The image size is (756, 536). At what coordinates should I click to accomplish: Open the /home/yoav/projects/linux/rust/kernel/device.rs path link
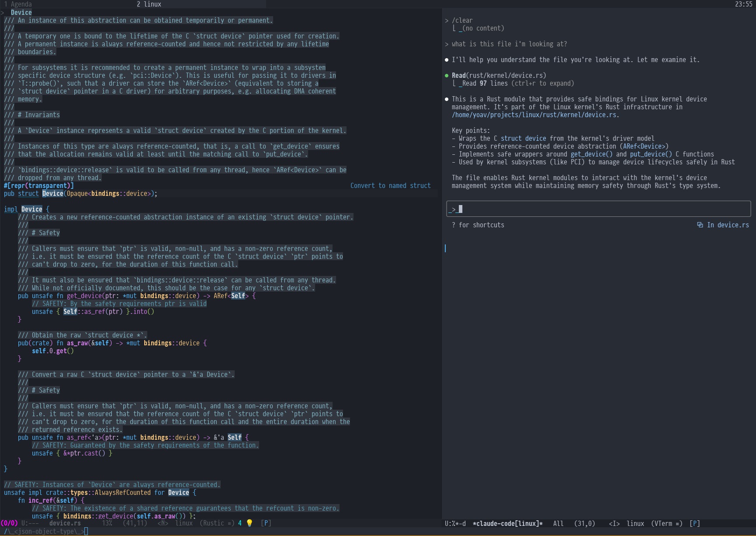(x=535, y=115)
